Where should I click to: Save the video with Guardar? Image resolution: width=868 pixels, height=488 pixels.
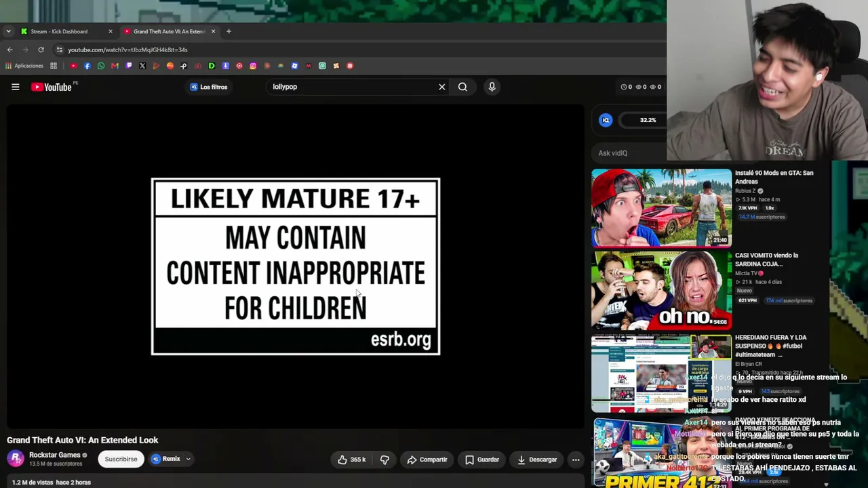[482, 460]
